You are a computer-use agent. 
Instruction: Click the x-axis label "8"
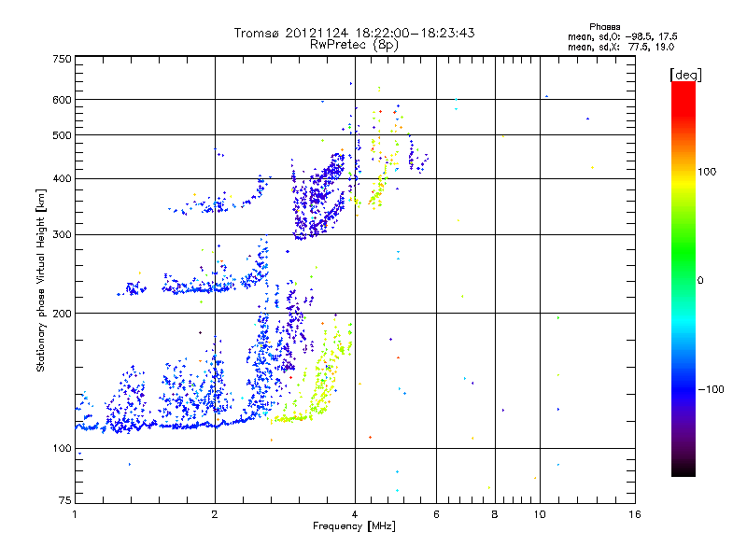coord(495,514)
